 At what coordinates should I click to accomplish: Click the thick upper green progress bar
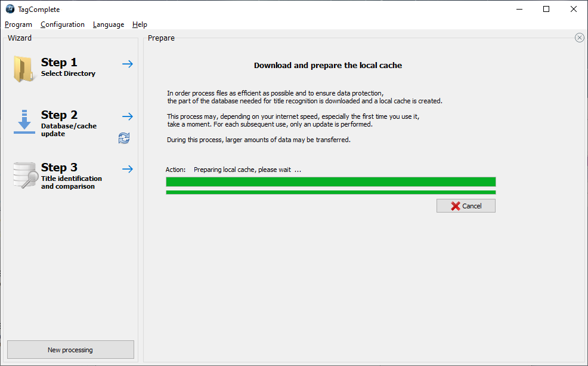[331, 182]
